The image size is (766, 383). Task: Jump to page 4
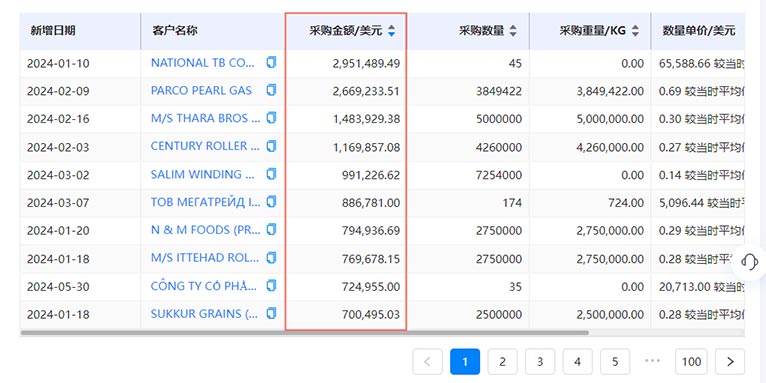click(x=577, y=362)
